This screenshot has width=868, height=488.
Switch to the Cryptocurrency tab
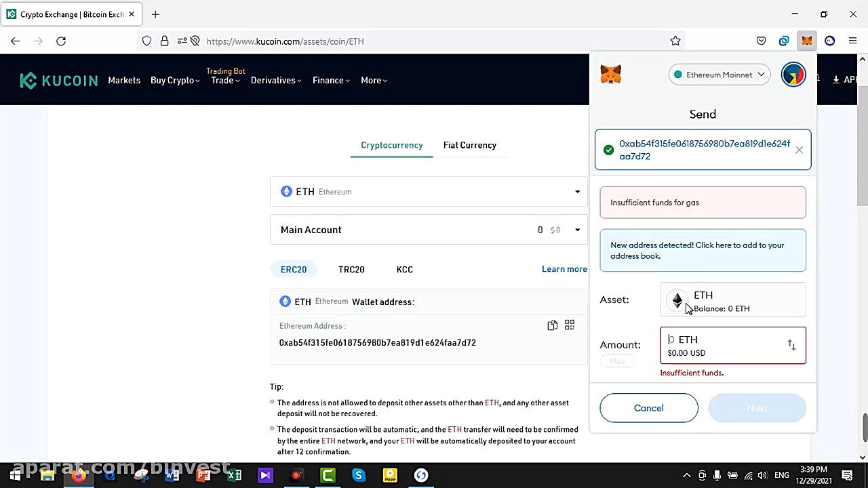[x=391, y=145]
